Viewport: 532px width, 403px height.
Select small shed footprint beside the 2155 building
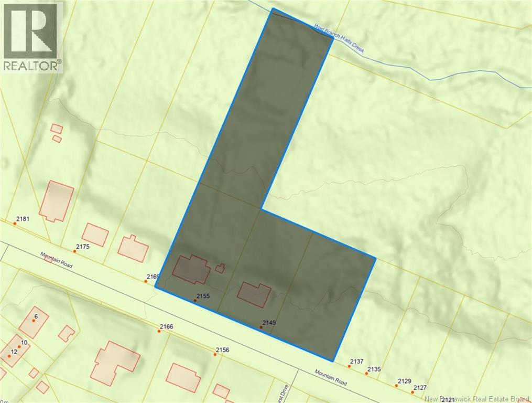click(x=220, y=268)
